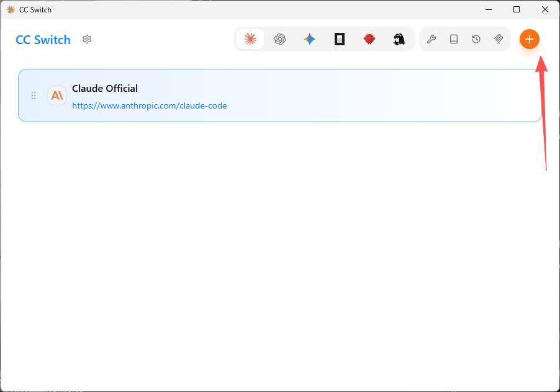Open the history clock icon

point(476,39)
